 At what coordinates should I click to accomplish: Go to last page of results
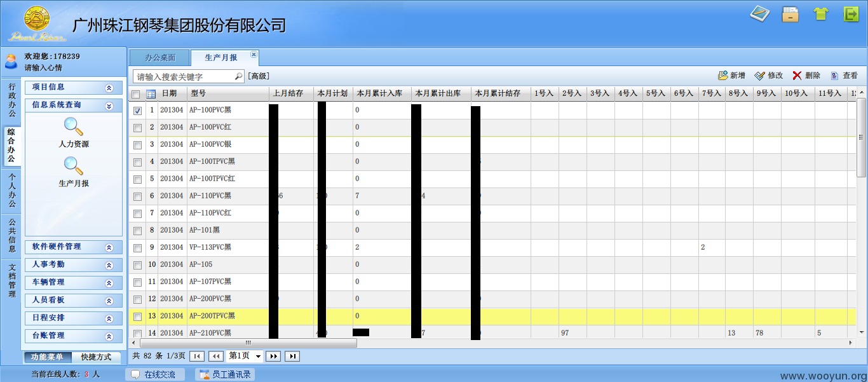(x=292, y=356)
